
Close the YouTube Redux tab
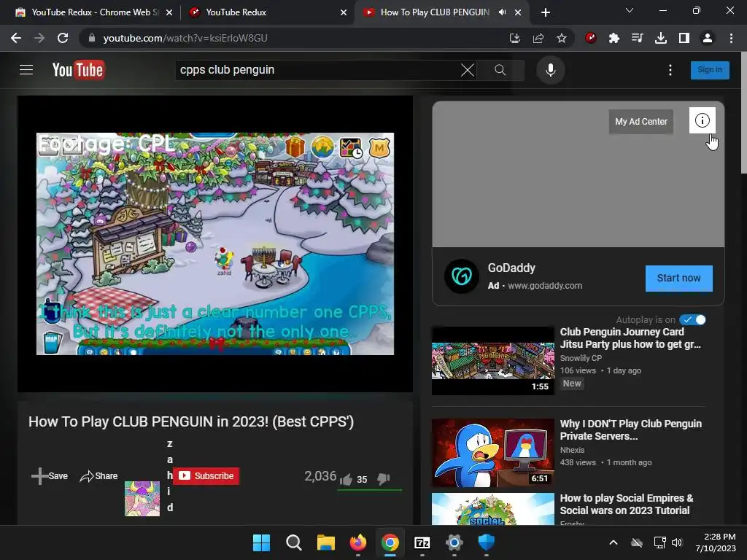click(x=344, y=12)
